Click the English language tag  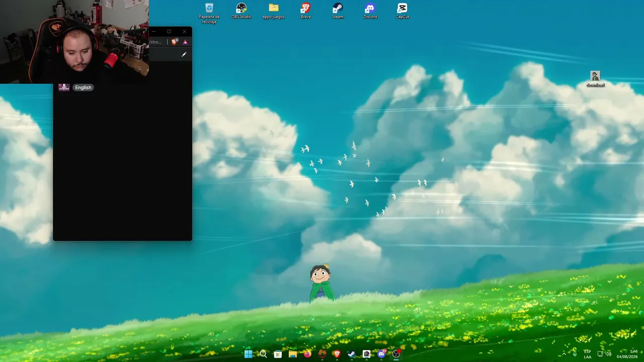coord(83,87)
